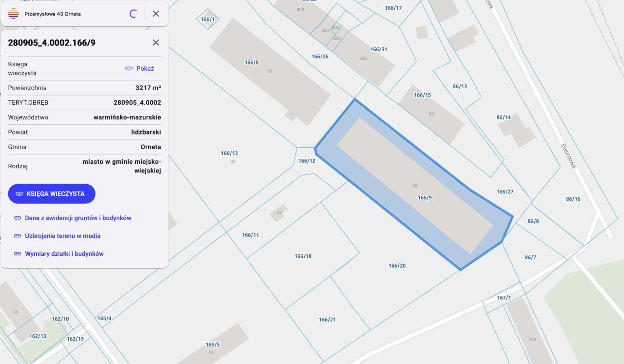Select parcel label 166/20 on map
The height and width of the screenshot is (364, 624).
[397, 266]
